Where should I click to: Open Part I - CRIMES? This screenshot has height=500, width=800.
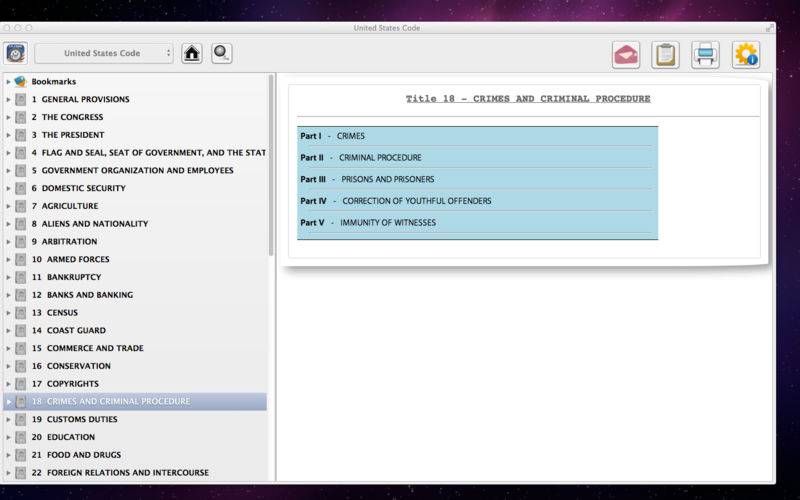pos(333,136)
